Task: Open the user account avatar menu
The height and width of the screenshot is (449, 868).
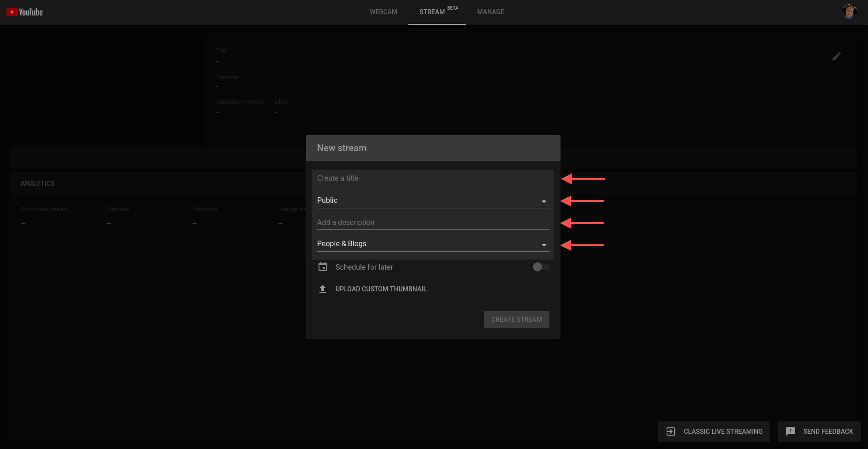Action: [849, 12]
